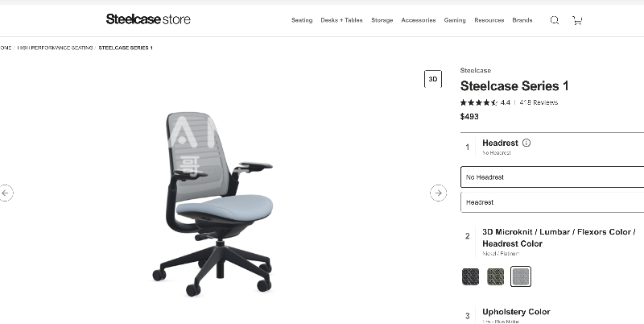644x324 pixels.
Task: Open Headrest info icon
Action: pos(526,143)
